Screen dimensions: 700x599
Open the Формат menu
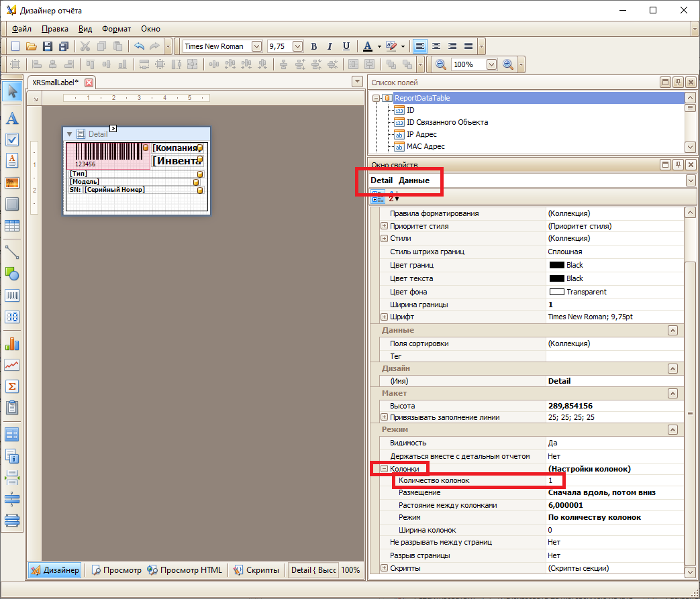click(116, 29)
